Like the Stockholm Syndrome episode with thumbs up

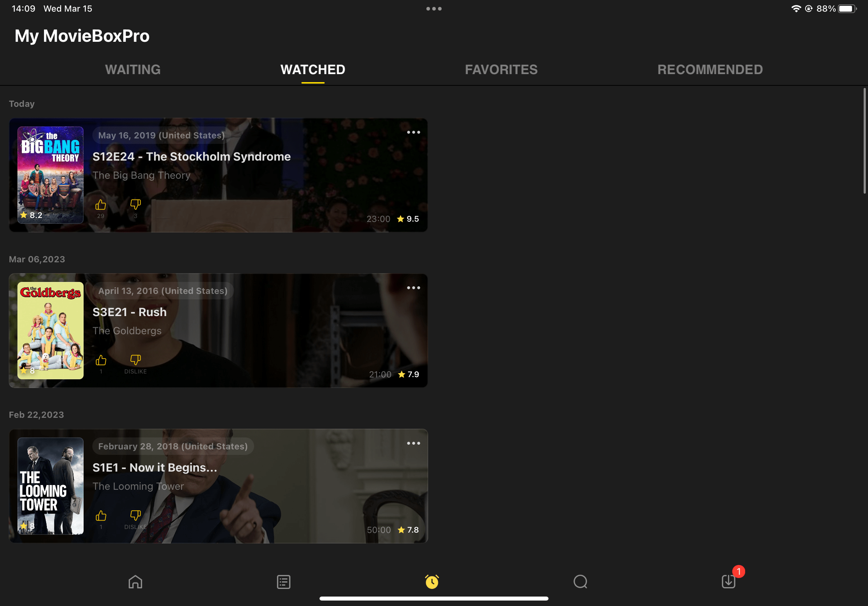pos(100,205)
